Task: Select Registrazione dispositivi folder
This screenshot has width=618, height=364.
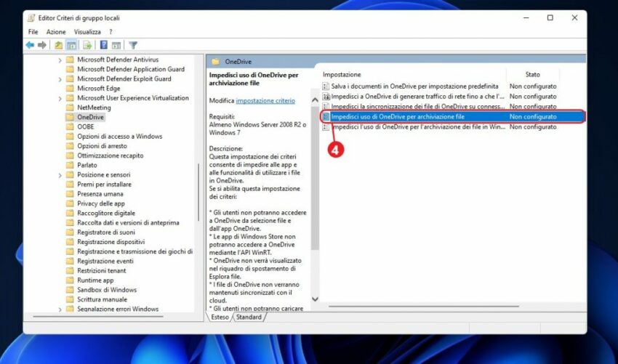Action: pos(111,242)
